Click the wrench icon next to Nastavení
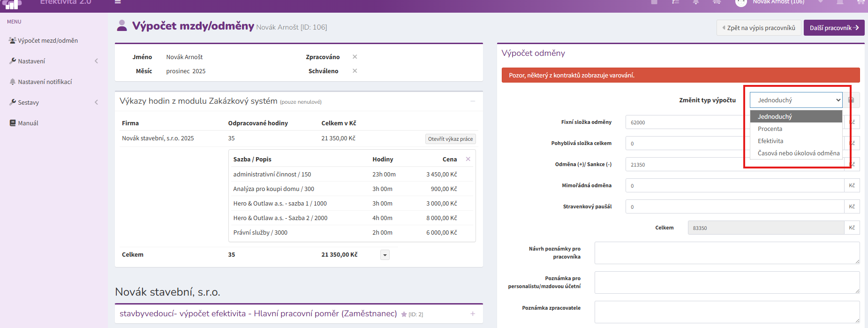The image size is (868, 328). tap(13, 61)
